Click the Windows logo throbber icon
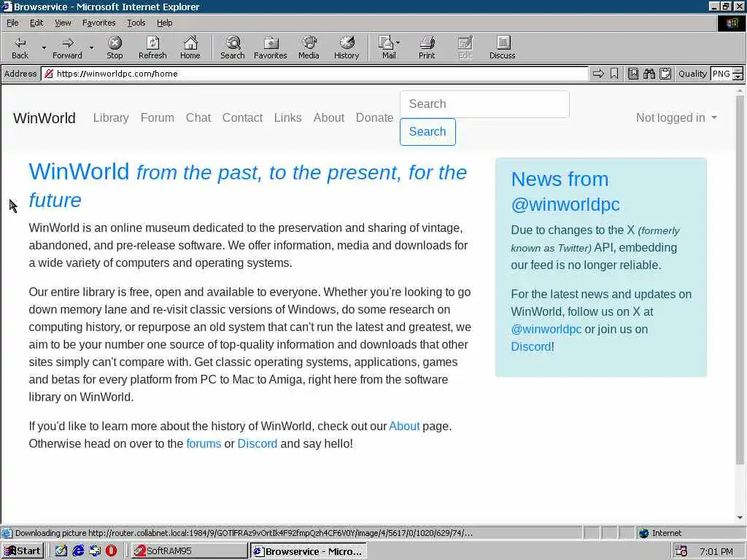This screenshot has height=560, width=747. coord(731,23)
